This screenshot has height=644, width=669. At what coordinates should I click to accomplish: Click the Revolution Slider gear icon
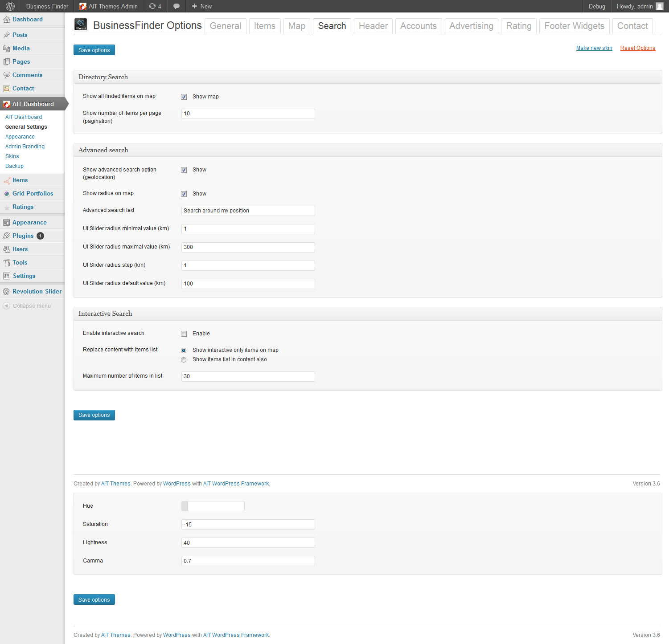click(6, 292)
